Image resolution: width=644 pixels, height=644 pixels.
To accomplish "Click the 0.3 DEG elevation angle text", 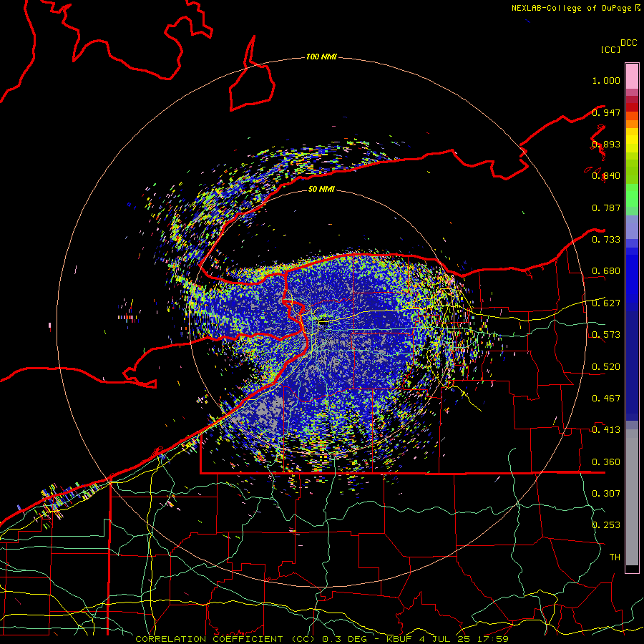I will pos(346,639).
